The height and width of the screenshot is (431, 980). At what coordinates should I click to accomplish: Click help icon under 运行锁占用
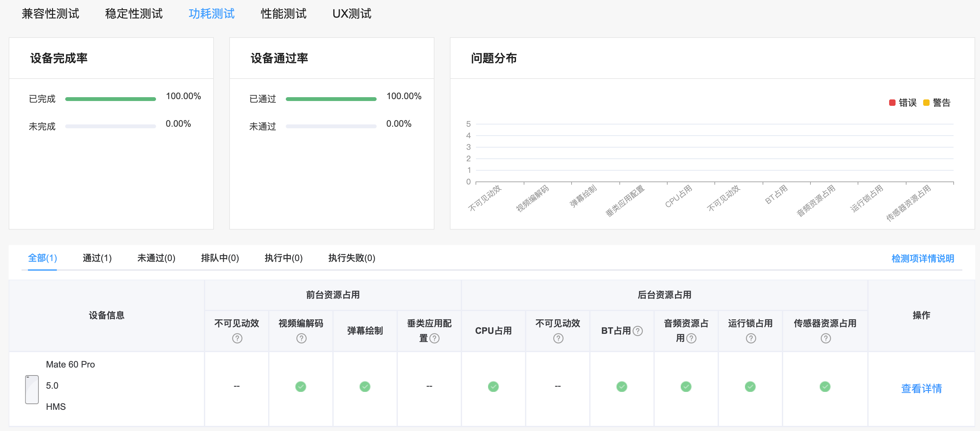pyautogui.click(x=751, y=338)
